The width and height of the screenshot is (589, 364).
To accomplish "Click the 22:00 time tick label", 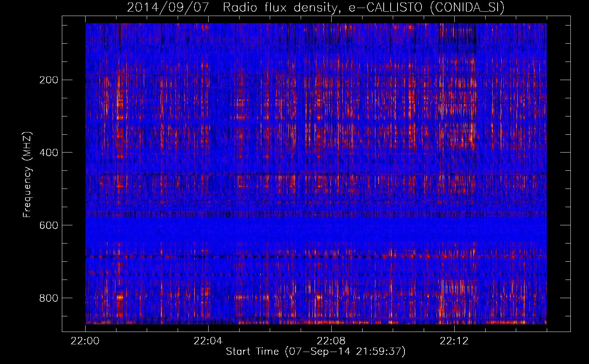I will pos(85,341).
